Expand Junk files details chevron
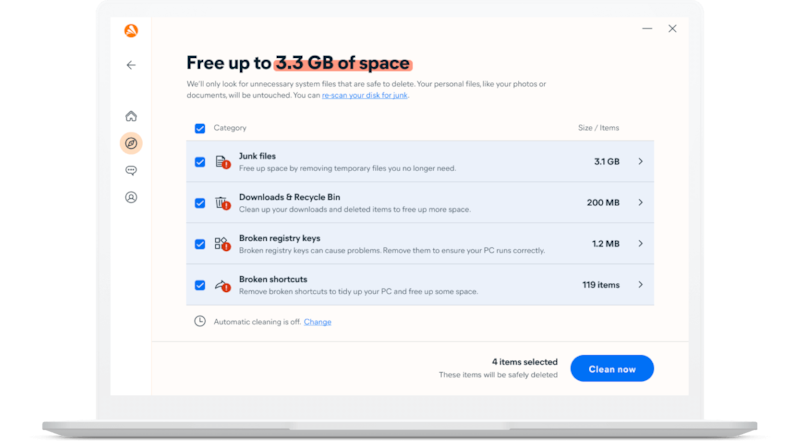The width and height of the screenshot is (800, 442). [640, 161]
